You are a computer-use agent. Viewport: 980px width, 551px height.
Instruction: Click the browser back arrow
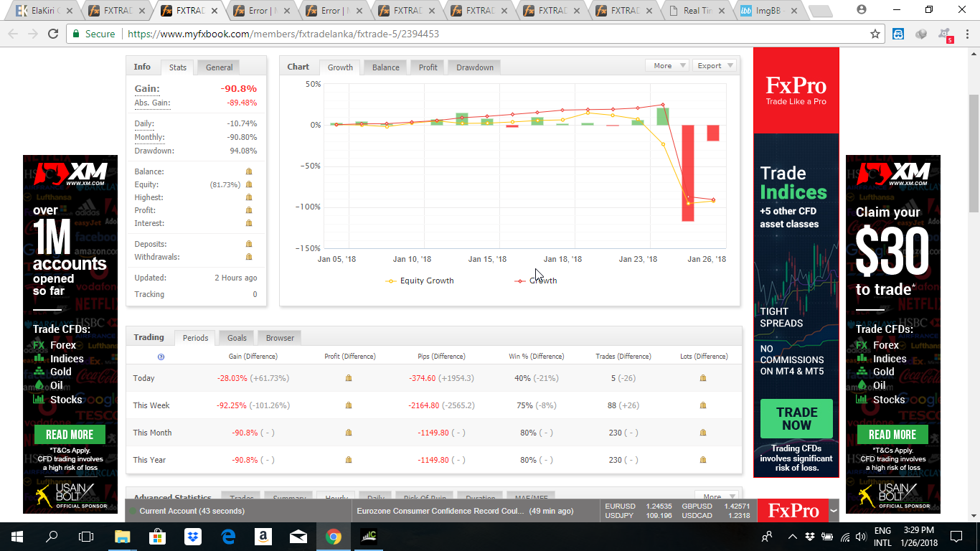(13, 34)
